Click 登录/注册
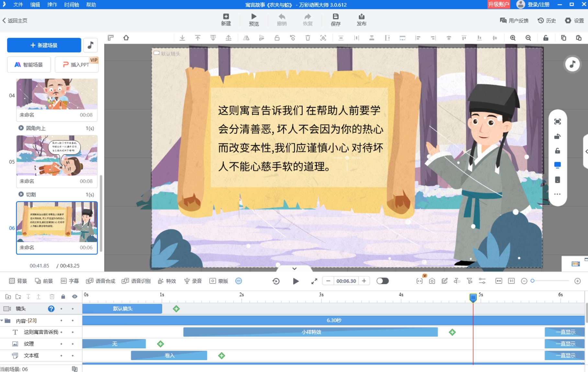This screenshot has height=372, width=588. 538,5
